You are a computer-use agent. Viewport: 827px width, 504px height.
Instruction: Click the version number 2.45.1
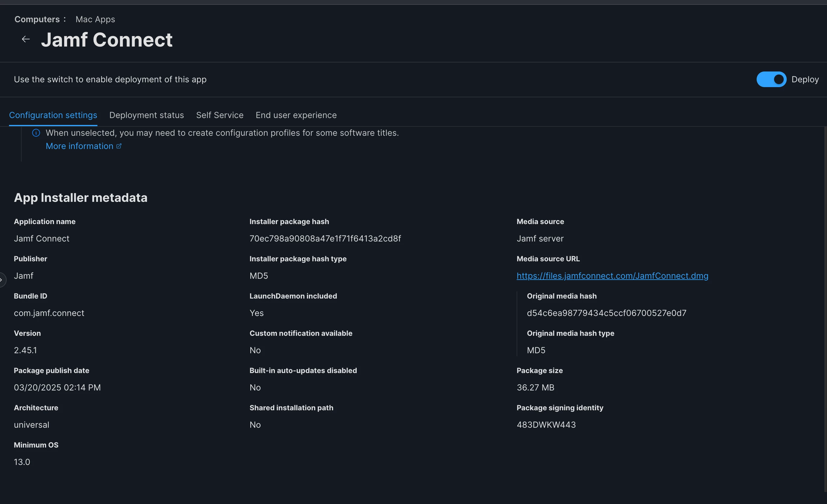(x=26, y=350)
